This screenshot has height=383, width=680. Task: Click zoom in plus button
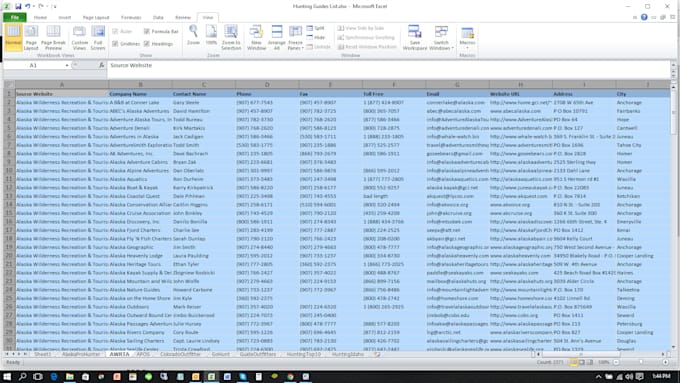665,362
